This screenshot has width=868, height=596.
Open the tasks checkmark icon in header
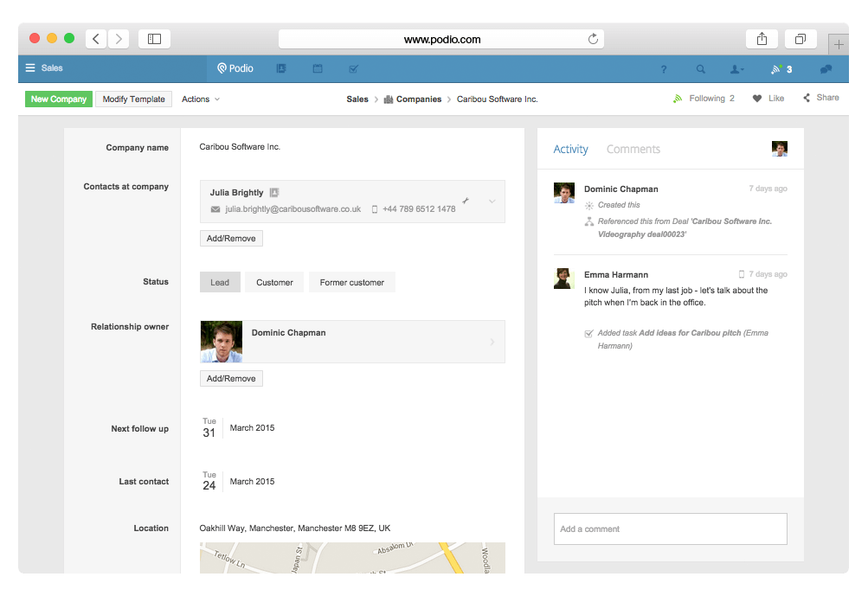(x=354, y=68)
